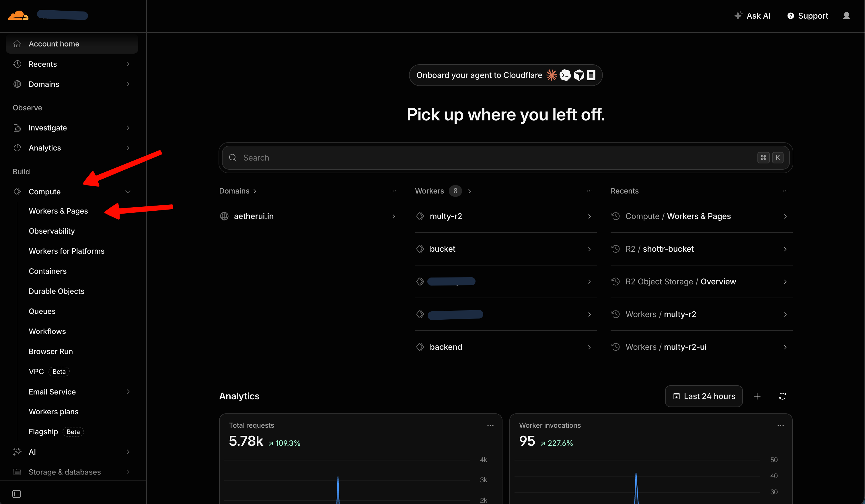Open recent R2 Object Storage / Overview
This screenshot has width=865, height=504.
click(x=701, y=281)
